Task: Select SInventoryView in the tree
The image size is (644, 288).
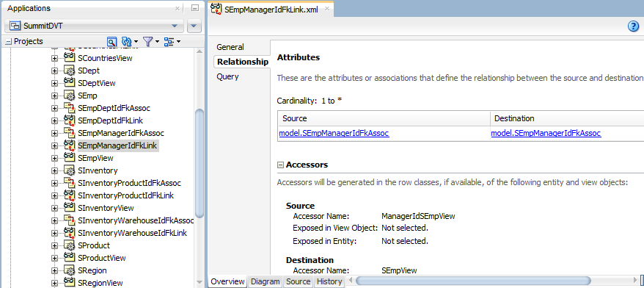Action: tap(106, 208)
